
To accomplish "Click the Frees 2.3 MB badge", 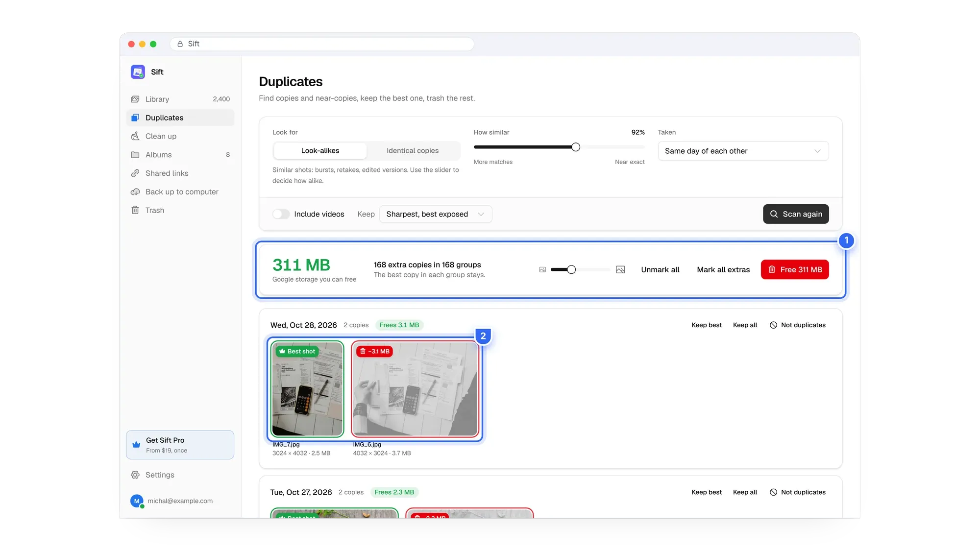I will (x=394, y=492).
